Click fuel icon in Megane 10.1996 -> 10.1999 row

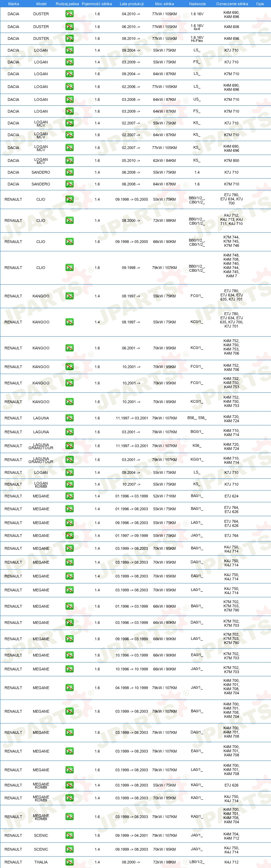coord(69,669)
